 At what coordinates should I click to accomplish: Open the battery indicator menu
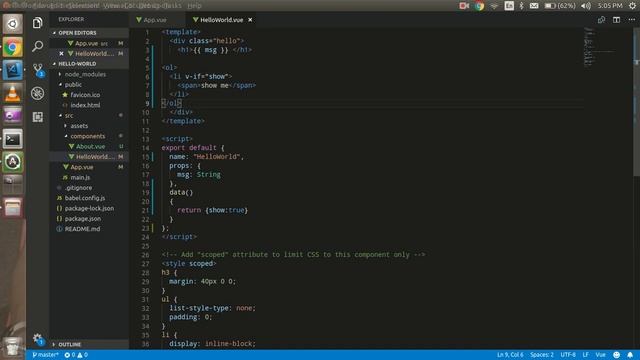pyautogui.click(x=560, y=6)
